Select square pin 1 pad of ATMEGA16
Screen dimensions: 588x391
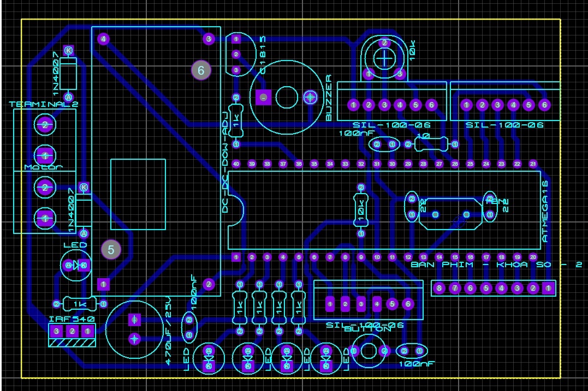tap(236, 257)
